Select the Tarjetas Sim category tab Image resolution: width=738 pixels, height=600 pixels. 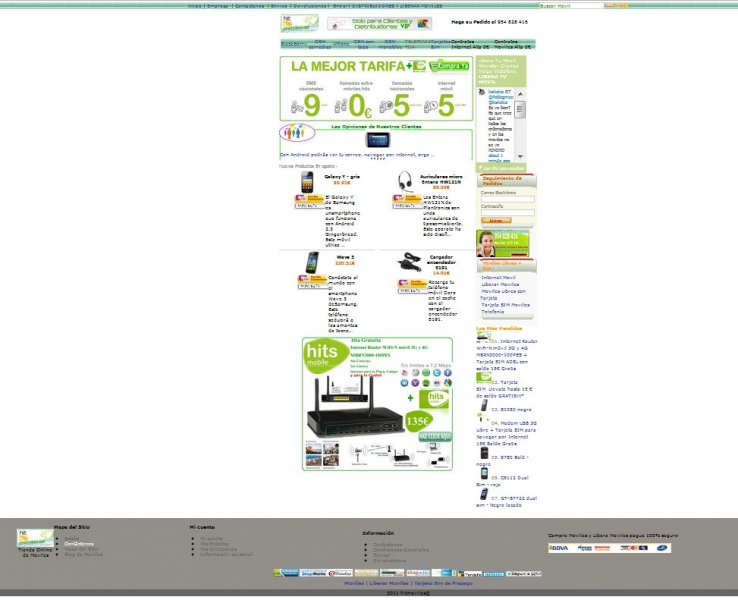(x=440, y=44)
